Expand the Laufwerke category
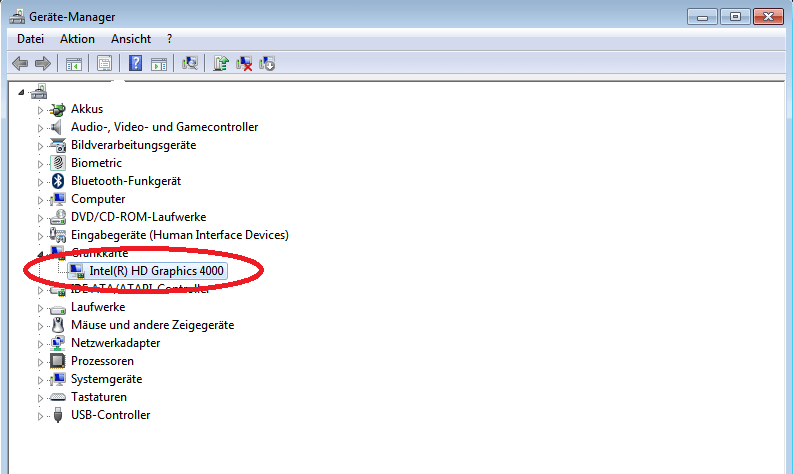The image size is (793, 474). 40,308
